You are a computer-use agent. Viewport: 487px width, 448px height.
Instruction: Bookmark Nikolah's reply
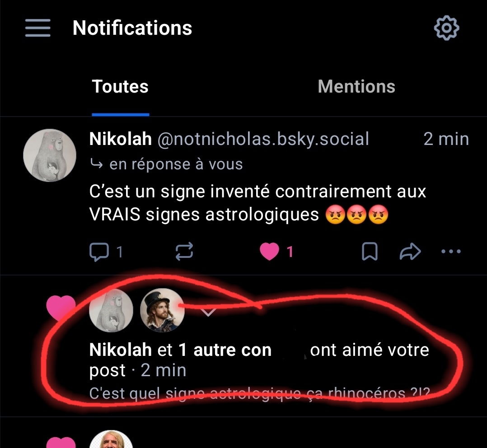tap(370, 252)
